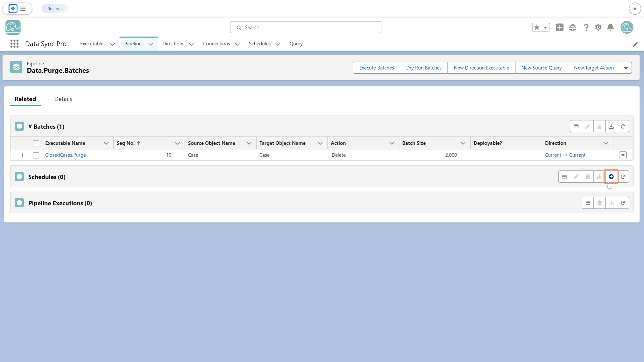Open the Recipes tab pill
Screen dimensions: 644x362
point(55,9)
